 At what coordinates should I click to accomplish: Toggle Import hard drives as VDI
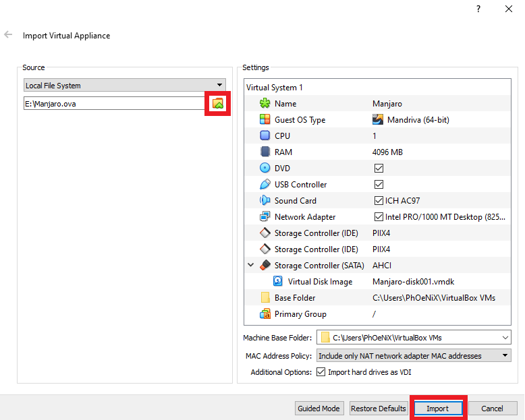(321, 372)
